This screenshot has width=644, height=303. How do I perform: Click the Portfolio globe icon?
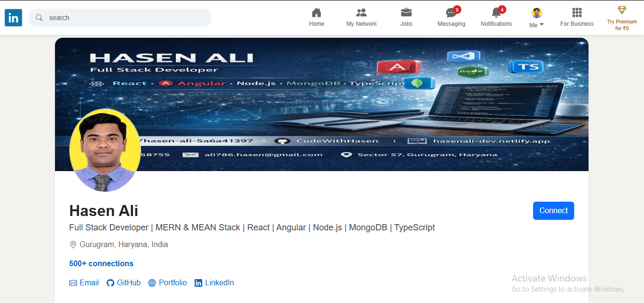152,283
